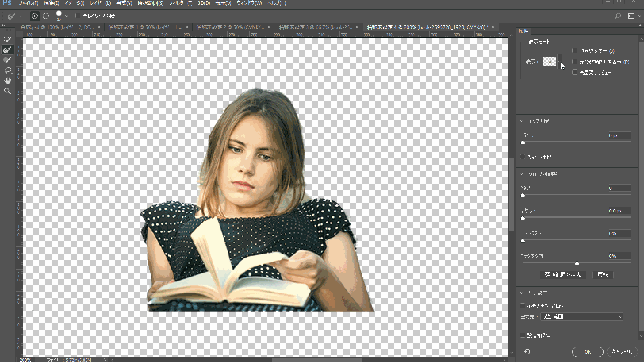
Task: Activate the Hand tool
Action: point(7,81)
